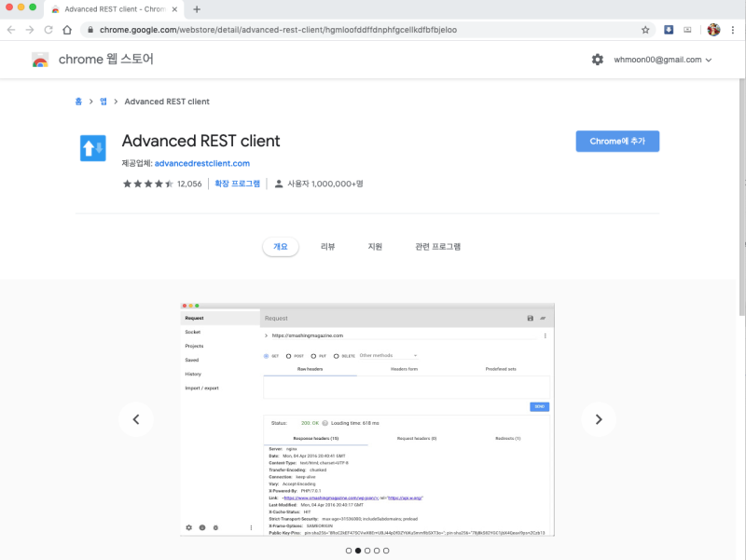The width and height of the screenshot is (746, 560).
Task: Select the GET method radio button
Action: [x=266, y=355]
